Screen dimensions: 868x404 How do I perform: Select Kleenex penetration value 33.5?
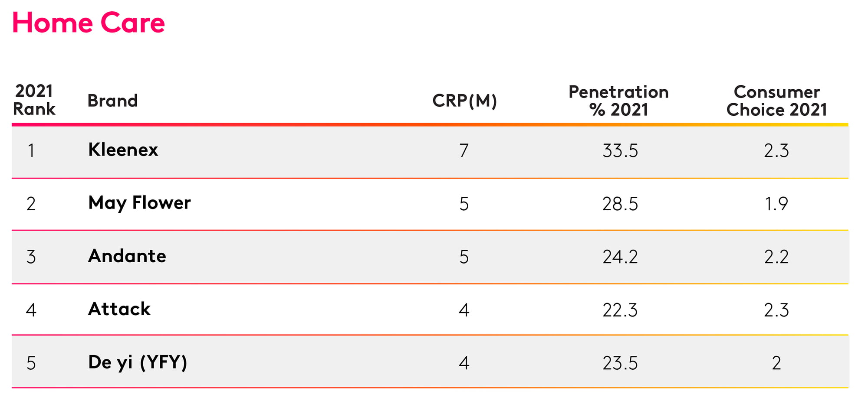(620, 151)
